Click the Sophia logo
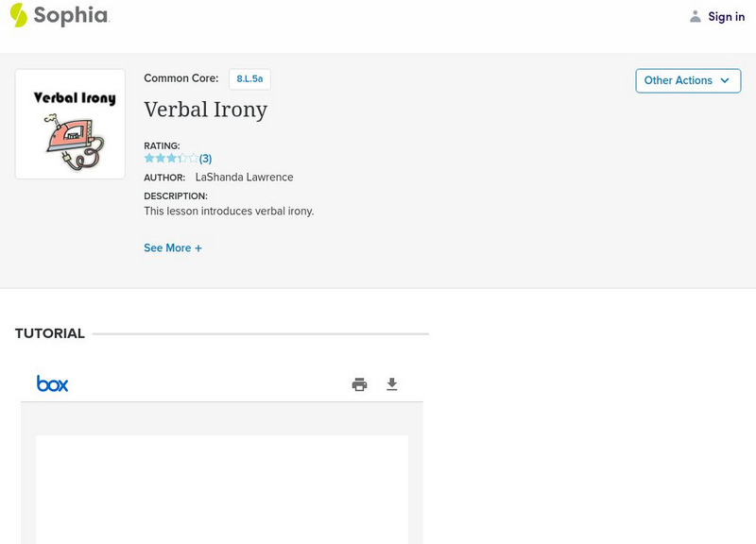 [x=59, y=15]
